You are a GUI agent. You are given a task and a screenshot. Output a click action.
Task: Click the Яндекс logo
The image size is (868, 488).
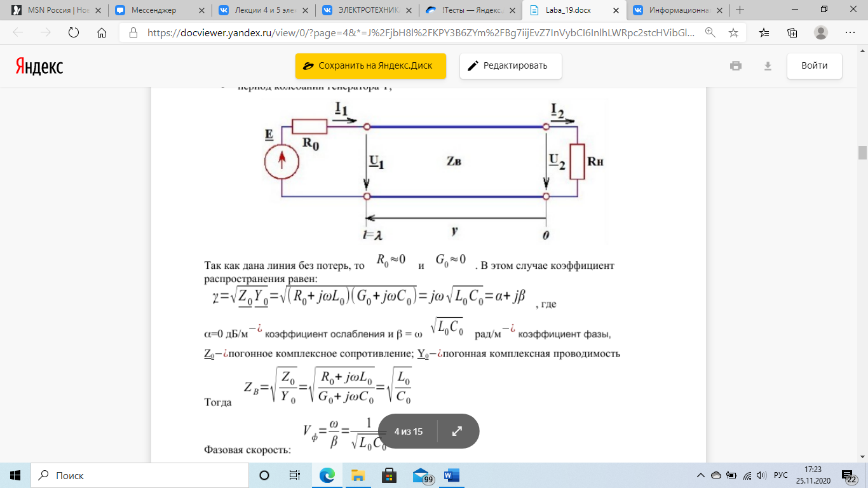click(x=39, y=66)
